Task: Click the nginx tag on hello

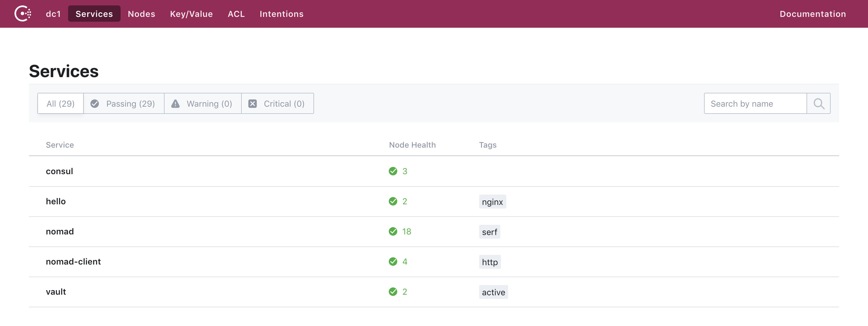Action: pyautogui.click(x=492, y=202)
